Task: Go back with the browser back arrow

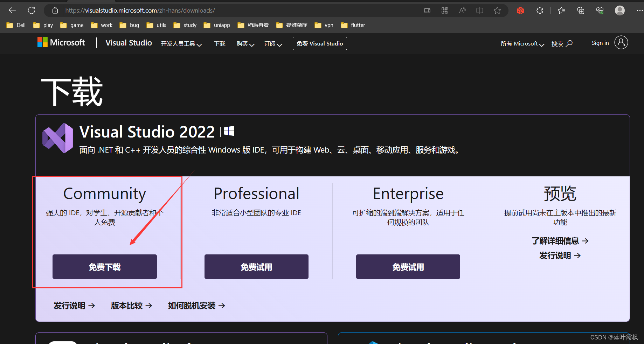Action: tap(12, 10)
